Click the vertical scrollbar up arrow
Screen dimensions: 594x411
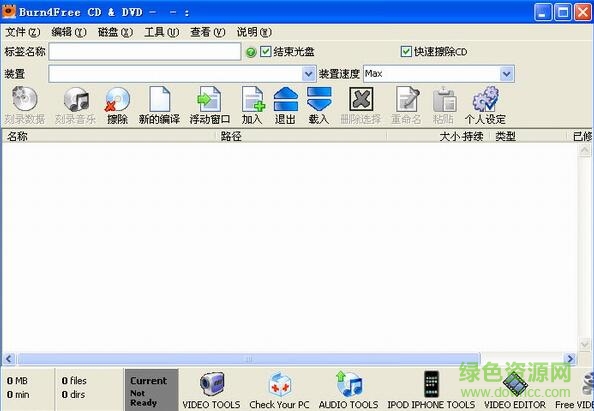[585, 150]
